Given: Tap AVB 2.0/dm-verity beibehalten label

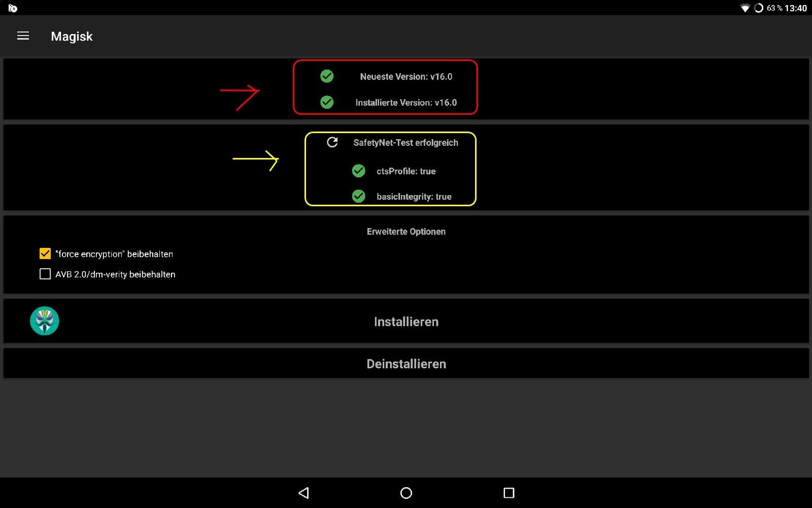Looking at the screenshot, I should click(x=115, y=274).
